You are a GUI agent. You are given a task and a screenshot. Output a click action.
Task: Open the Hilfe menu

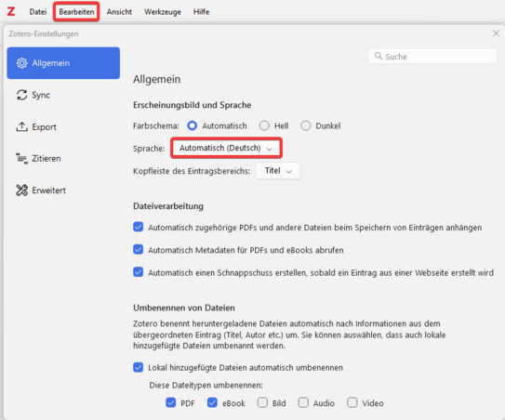201,12
